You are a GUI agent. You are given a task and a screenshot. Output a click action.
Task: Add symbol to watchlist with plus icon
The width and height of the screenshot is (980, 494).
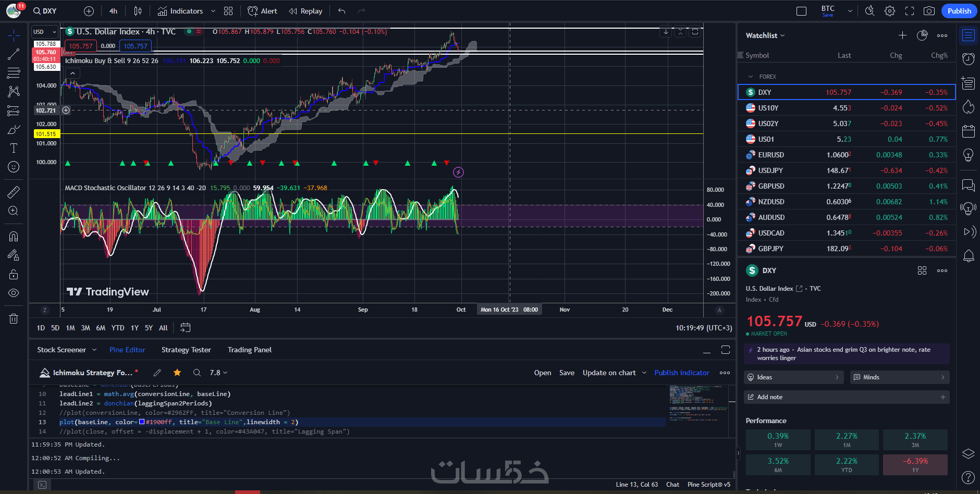tap(902, 35)
